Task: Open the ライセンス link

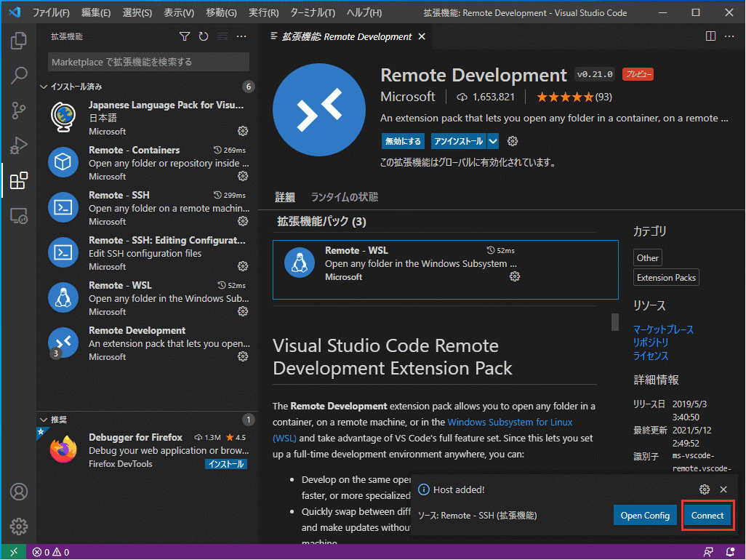Action: [x=650, y=356]
